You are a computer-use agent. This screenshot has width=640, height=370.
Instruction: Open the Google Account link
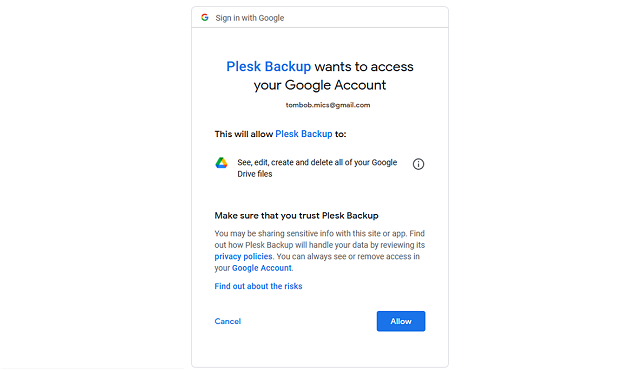point(262,268)
